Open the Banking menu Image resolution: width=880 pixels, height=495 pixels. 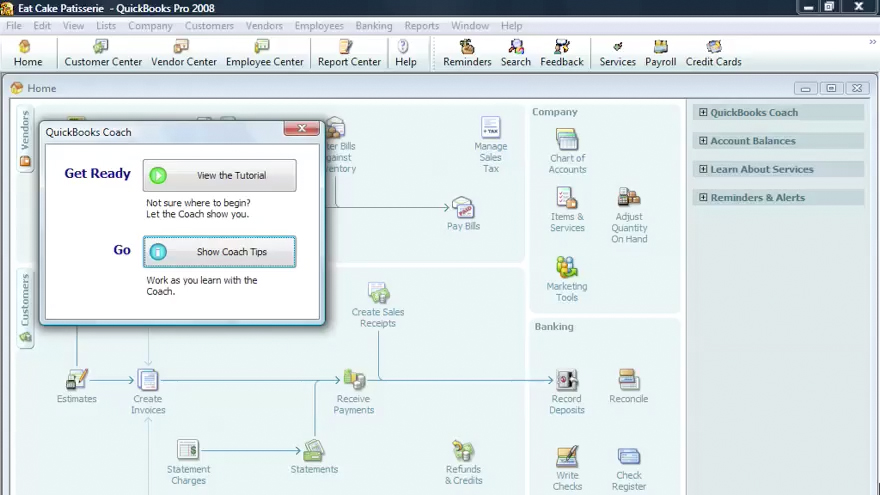pyautogui.click(x=374, y=26)
